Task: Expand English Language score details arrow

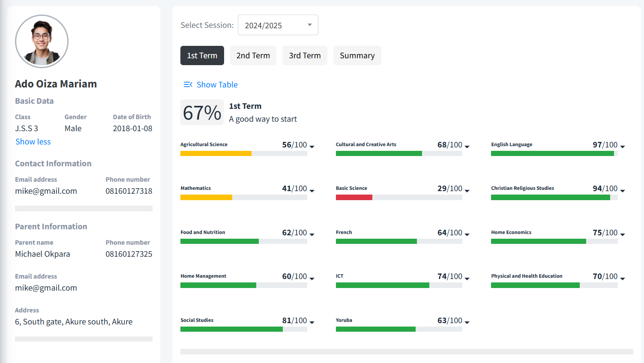Action: [x=623, y=147]
